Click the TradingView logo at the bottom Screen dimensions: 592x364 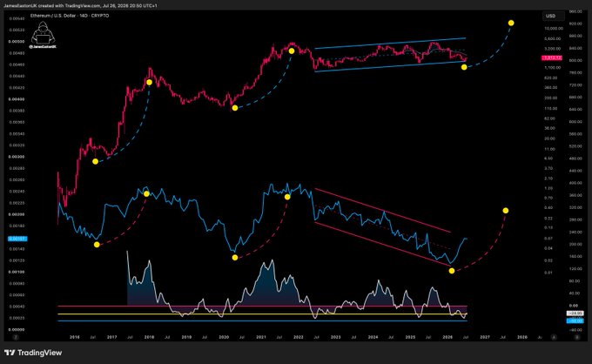point(33,353)
